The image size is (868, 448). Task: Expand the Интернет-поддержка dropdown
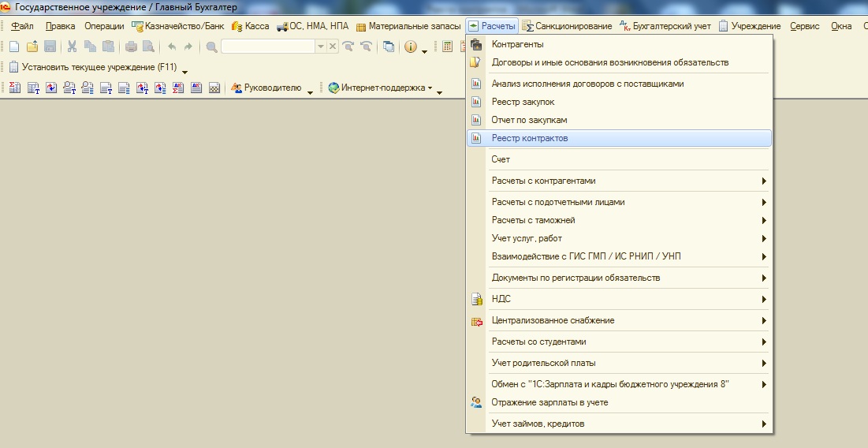[x=430, y=88]
